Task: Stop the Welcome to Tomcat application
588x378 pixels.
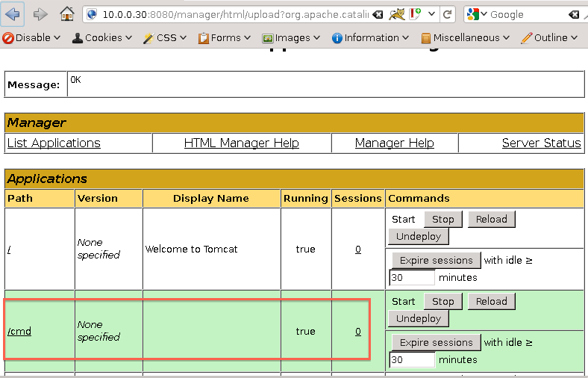Action: pyautogui.click(x=442, y=219)
